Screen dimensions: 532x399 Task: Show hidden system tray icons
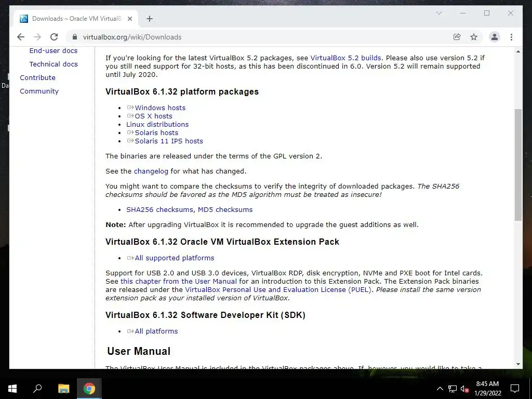pos(440,389)
